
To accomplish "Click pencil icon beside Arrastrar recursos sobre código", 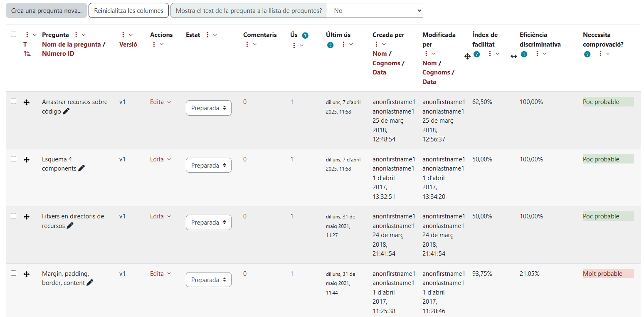I will [x=66, y=111].
